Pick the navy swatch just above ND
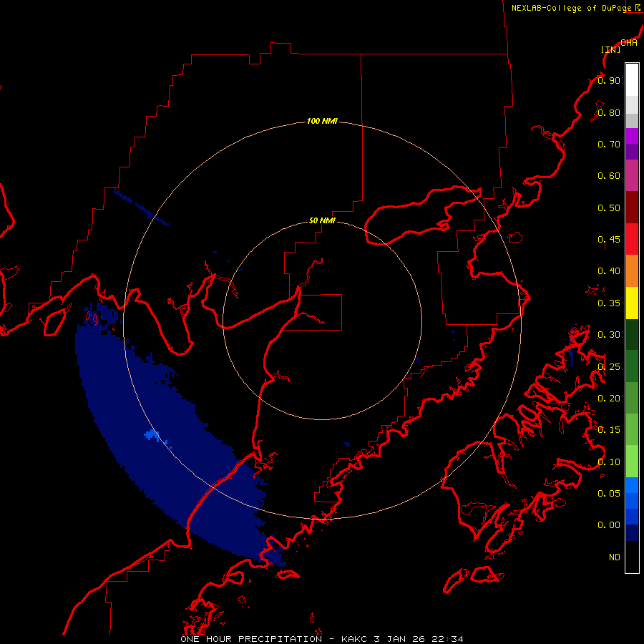This screenshot has width=644, height=644. click(x=632, y=532)
